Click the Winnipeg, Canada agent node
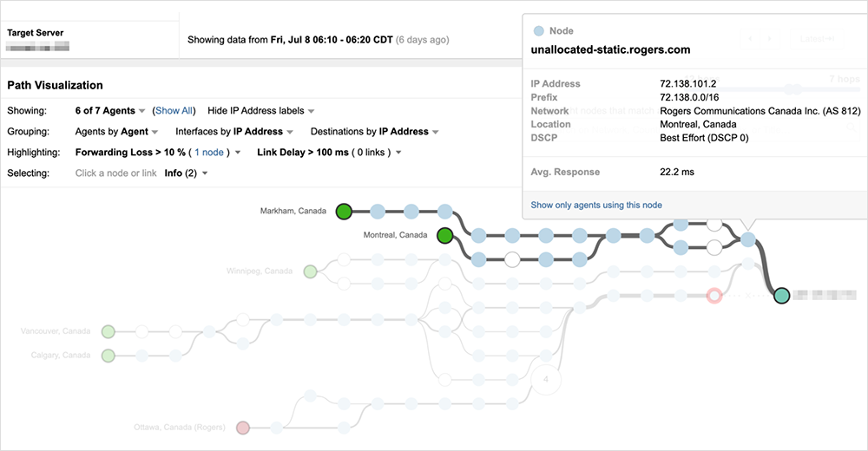This screenshot has height=451, width=868. coord(310,271)
